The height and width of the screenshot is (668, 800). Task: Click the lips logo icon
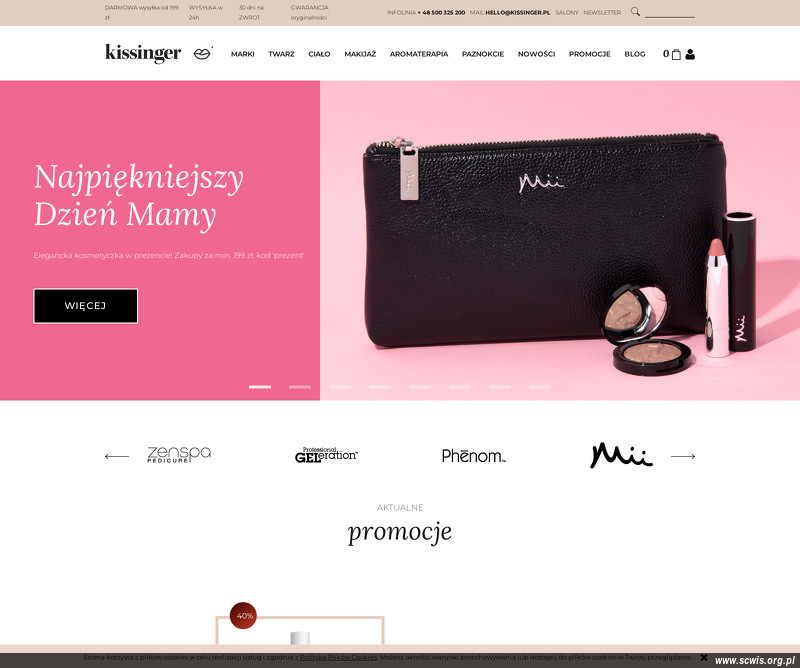(x=203, y=53)
